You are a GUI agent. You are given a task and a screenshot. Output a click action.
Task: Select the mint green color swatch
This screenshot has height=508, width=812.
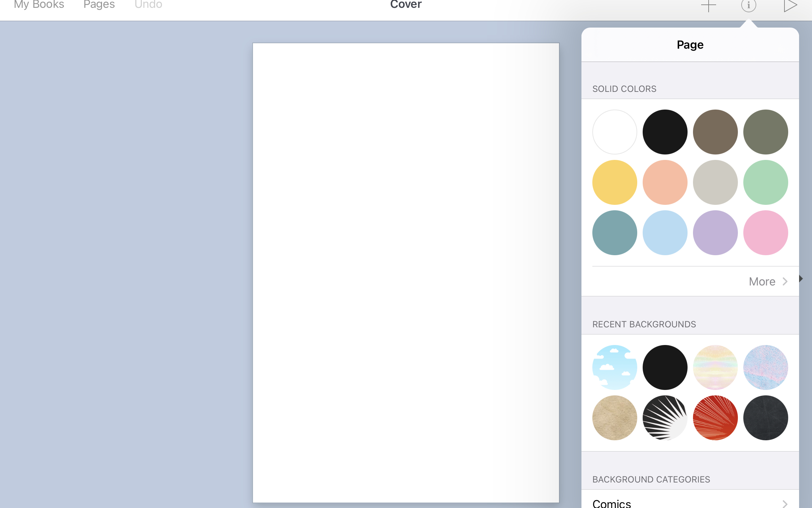click(765, 182)
